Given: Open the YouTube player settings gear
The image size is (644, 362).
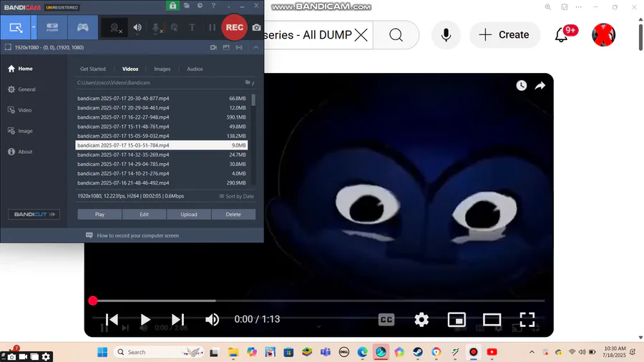Looking at the screenshot, I should [421, 319].
